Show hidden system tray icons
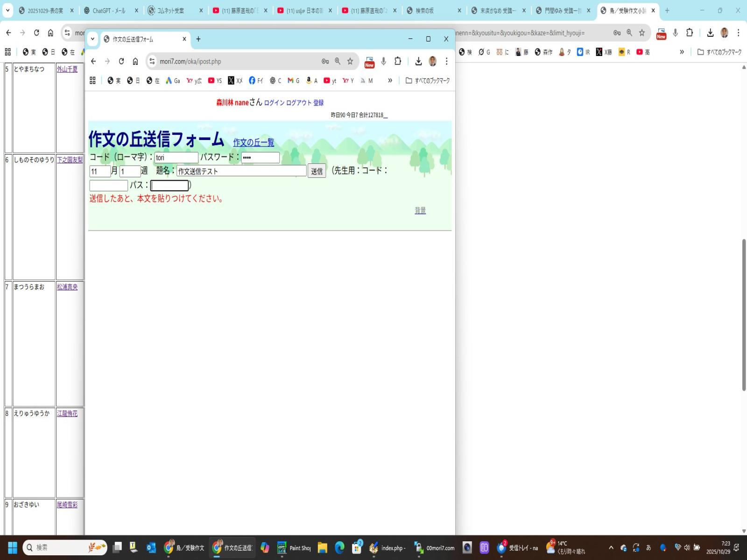 click(611, 547)
